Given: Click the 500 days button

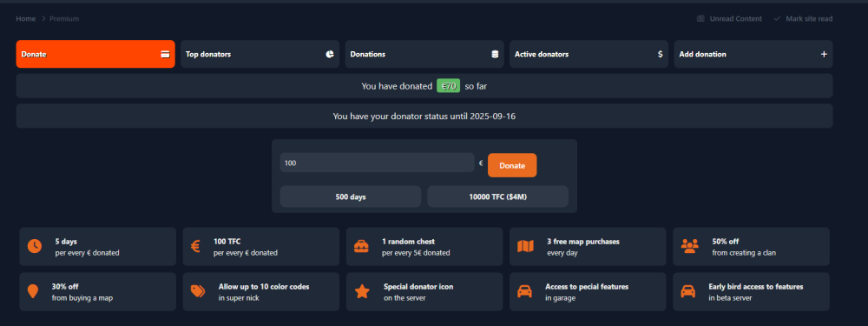Looking at the screenshot, I should click(x=351, y=196).
